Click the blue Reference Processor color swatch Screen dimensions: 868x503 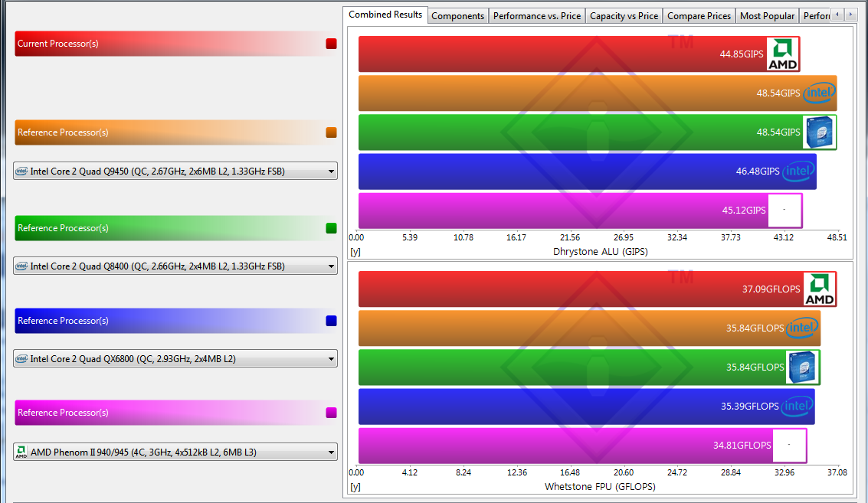pos(331,321)
